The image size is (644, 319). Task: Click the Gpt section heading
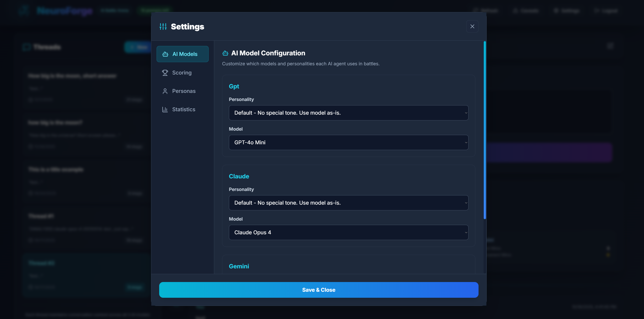point(234,86)
